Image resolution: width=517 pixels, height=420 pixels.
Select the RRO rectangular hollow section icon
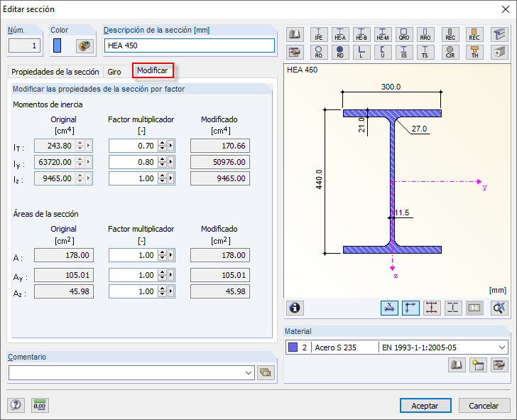point(425,34)
